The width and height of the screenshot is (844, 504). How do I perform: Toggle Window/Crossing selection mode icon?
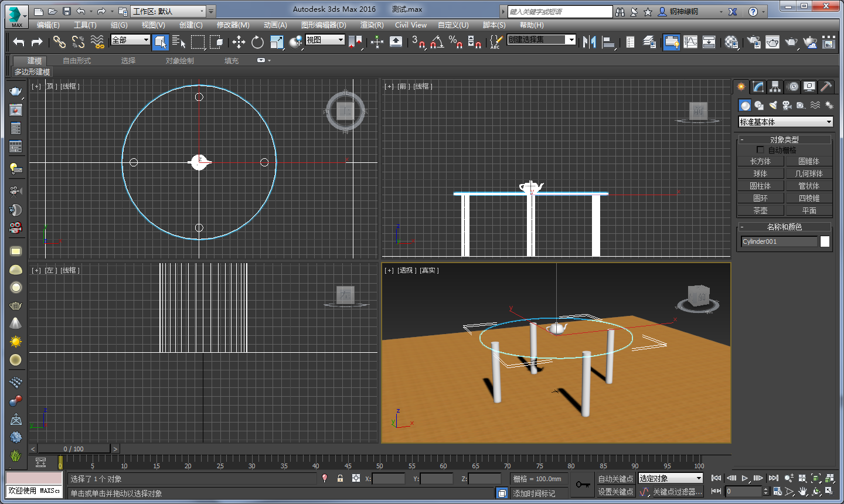(x=217, y=42)
